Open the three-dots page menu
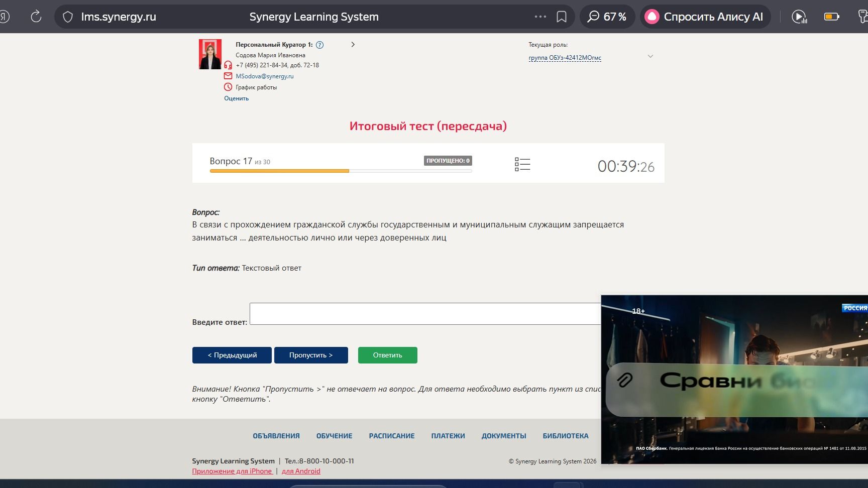The width and height of the screenshot is (868, 488). pyautogui.click(x=540, y=17)
